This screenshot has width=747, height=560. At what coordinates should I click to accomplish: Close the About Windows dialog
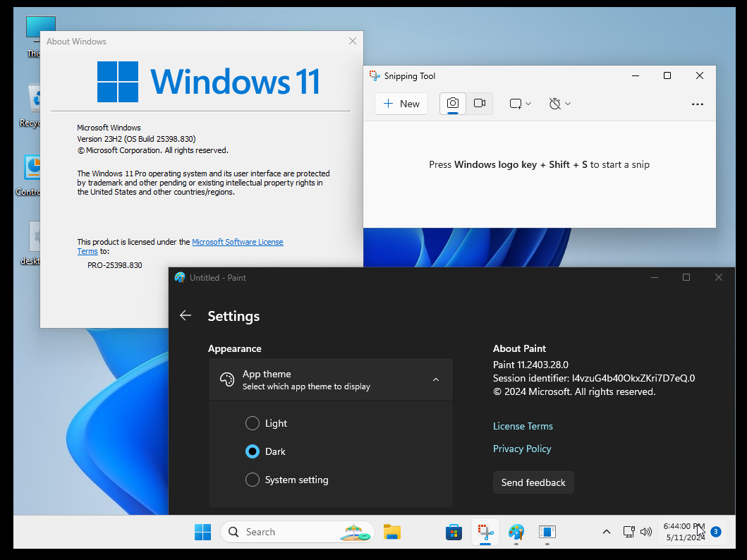[x=353, y=42]
